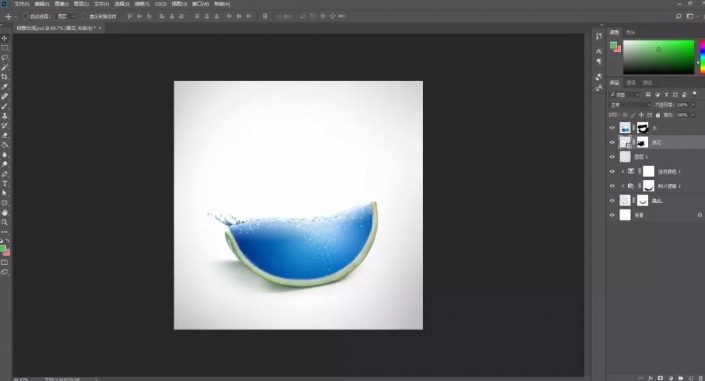Open the File menu
705x381 pixels.
22,4
